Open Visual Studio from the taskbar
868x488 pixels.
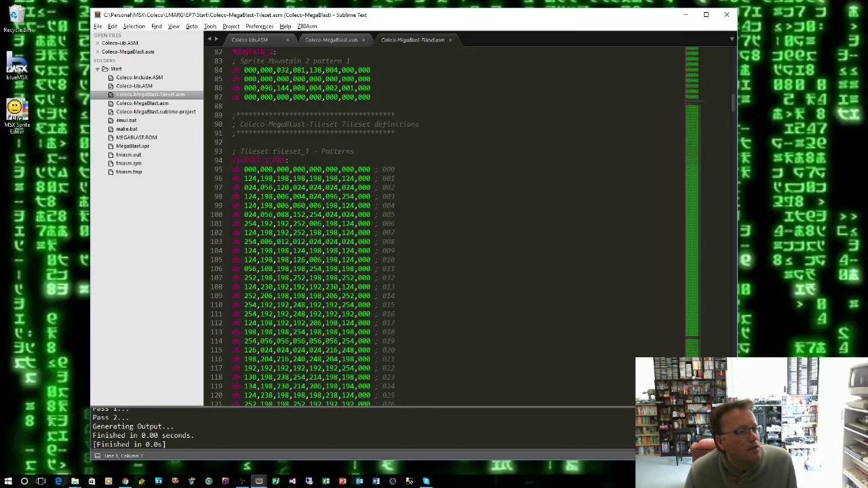pos(292,481)
